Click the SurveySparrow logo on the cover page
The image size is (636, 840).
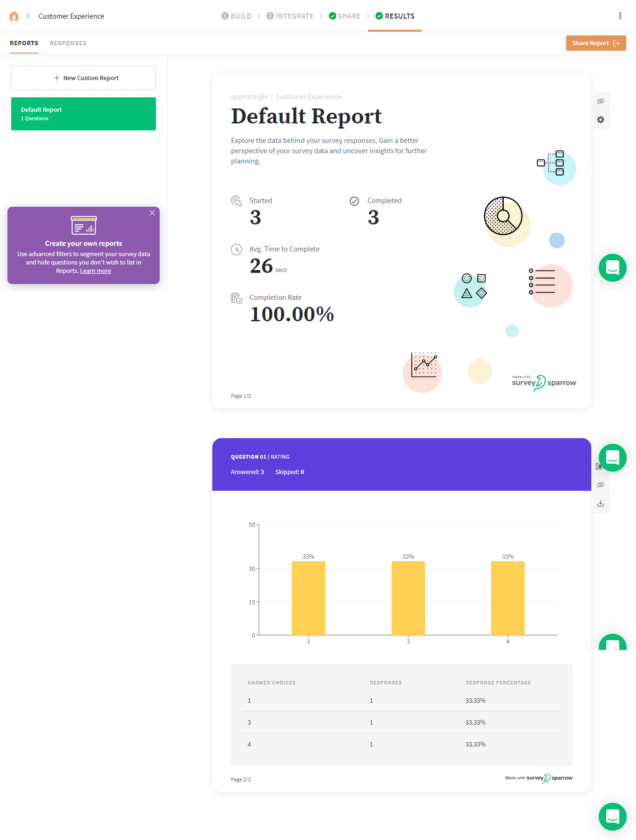pyautogui.click(x=543, y=383)
